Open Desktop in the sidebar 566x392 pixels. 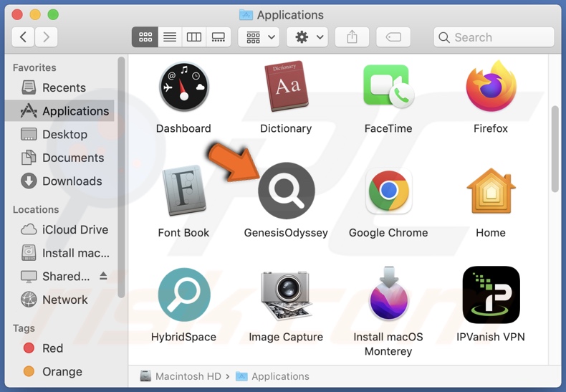pos(59,134)
